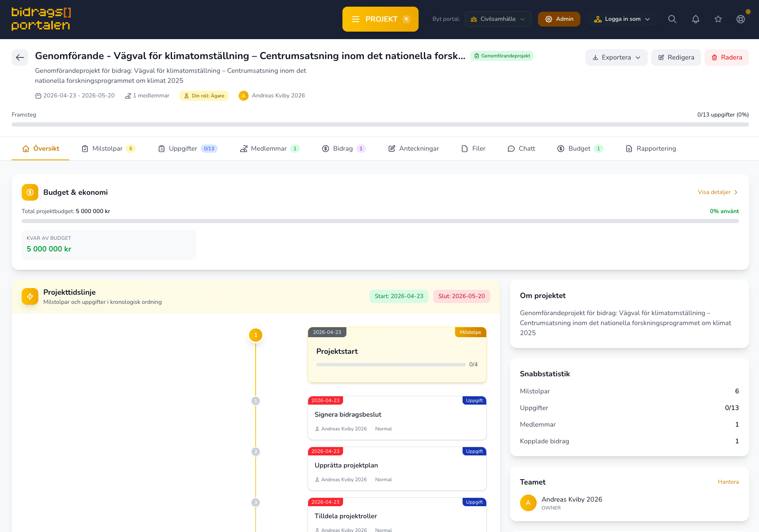Image resolution: width=759 pixels, height=532 pixels.
Task: Click the Admin button
Action: pos(559,19)
